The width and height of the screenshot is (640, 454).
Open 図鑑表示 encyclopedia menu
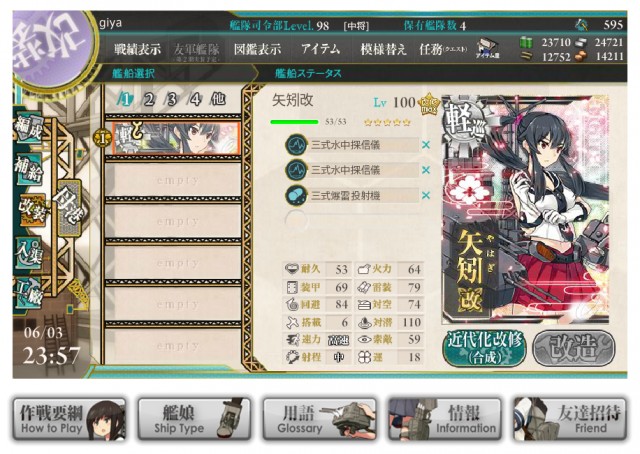pos(257,50)
